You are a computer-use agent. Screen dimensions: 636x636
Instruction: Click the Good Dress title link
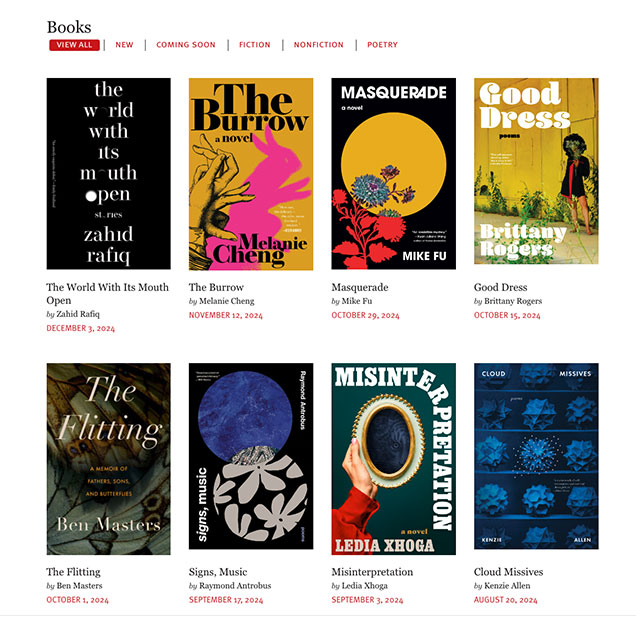click(501, 287)
